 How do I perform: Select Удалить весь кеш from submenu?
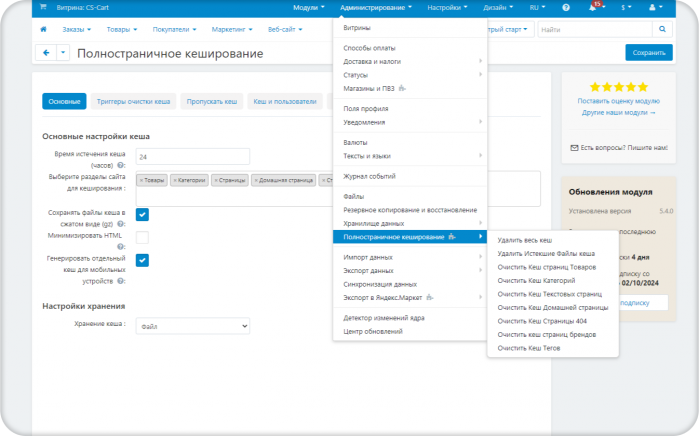click(x=525, y=240)
